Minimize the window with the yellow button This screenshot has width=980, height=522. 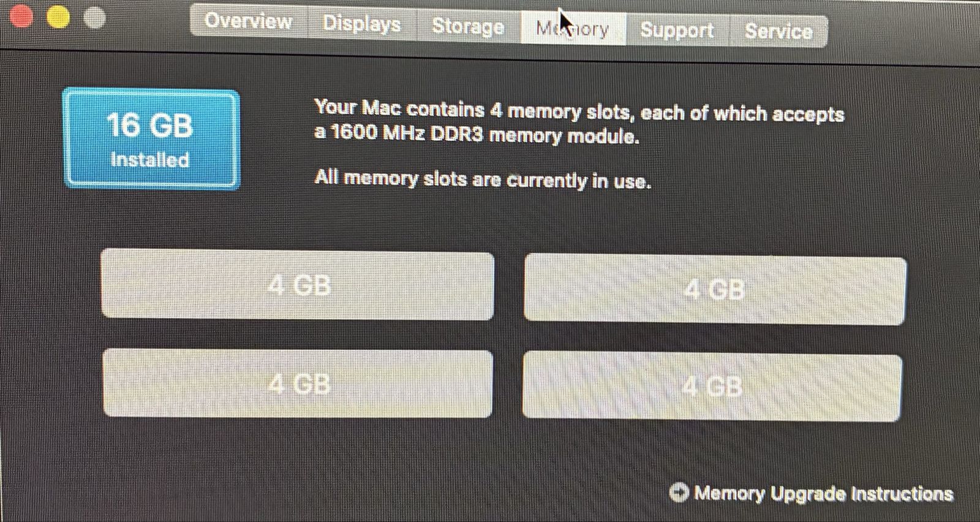(58, 17)
